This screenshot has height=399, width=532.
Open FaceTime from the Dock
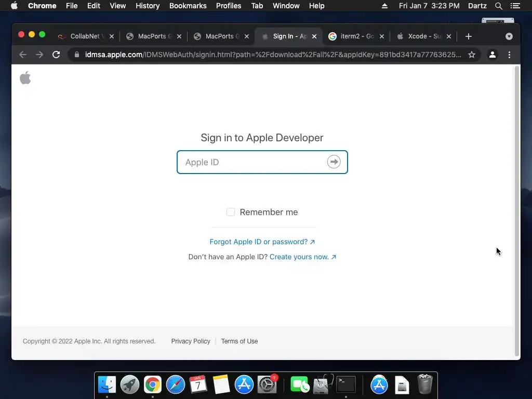[300, 385]
